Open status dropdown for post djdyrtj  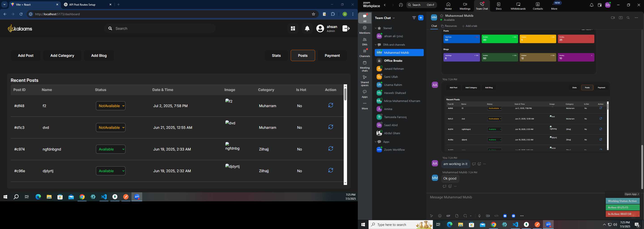[110, 171]
